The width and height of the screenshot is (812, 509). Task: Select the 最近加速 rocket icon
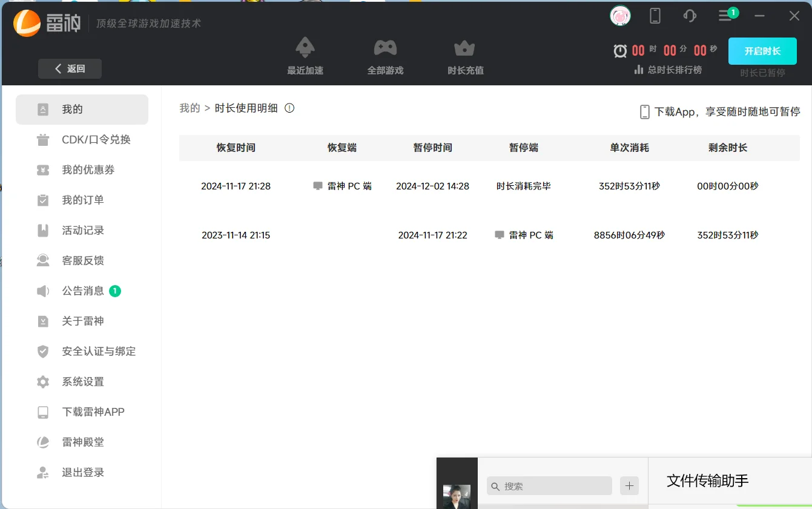click(305, 47)
